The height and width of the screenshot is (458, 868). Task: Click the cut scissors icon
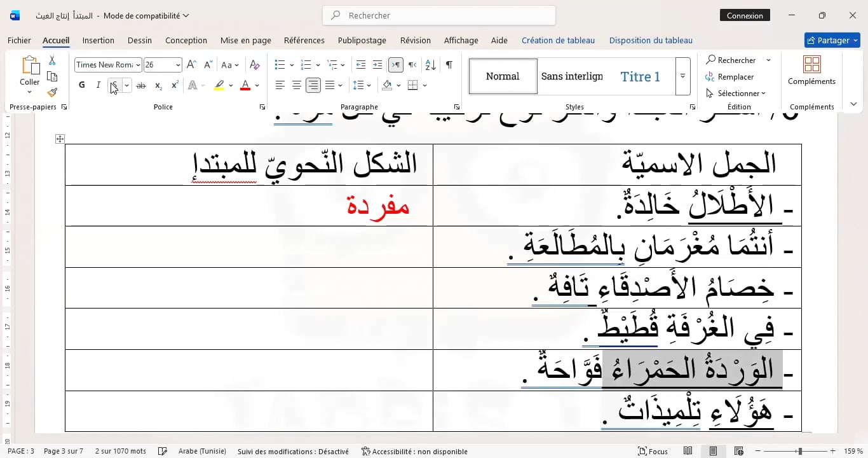coord(52,60)
